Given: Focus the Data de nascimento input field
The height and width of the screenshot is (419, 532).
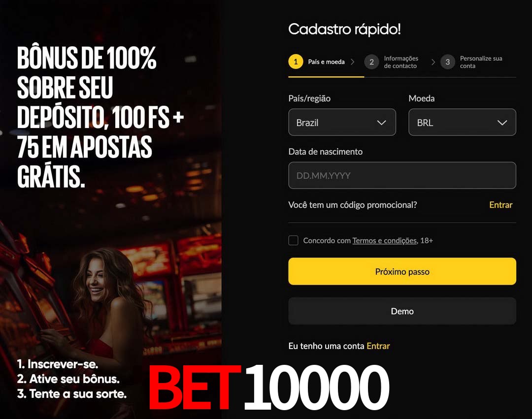Looking at the screenshot, I should click(x=402, y=175).
